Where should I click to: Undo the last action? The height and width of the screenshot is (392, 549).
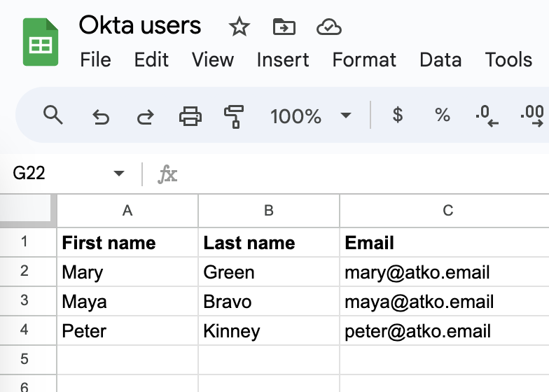click(101, 116)
